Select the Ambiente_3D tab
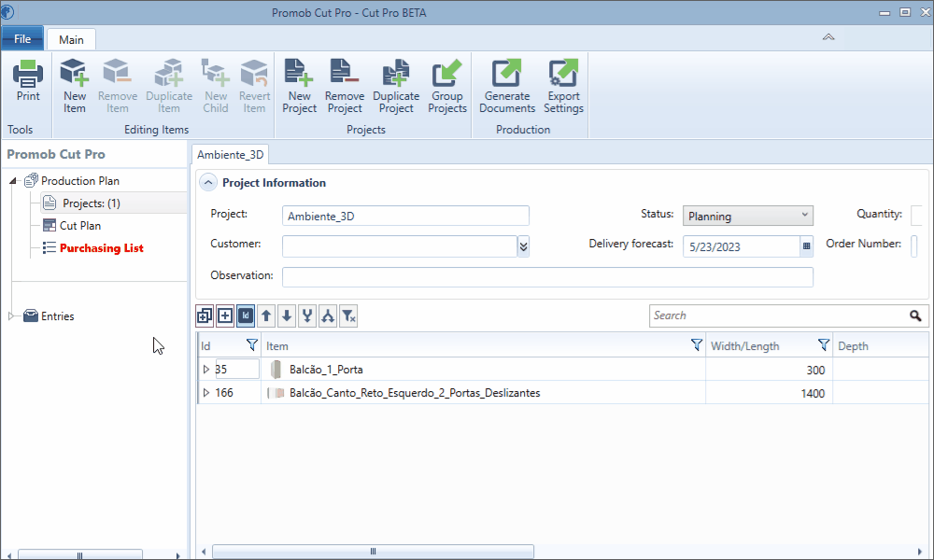Screen dimensions: 934x560 (231, 155)
